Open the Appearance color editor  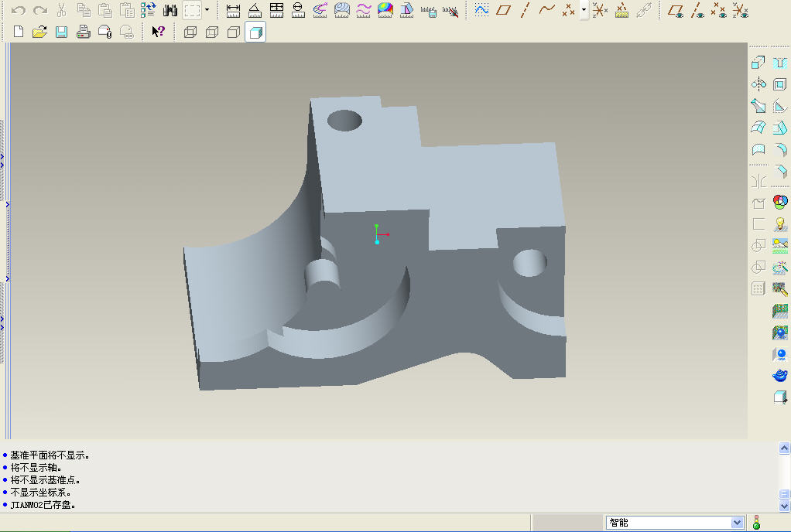780,203
